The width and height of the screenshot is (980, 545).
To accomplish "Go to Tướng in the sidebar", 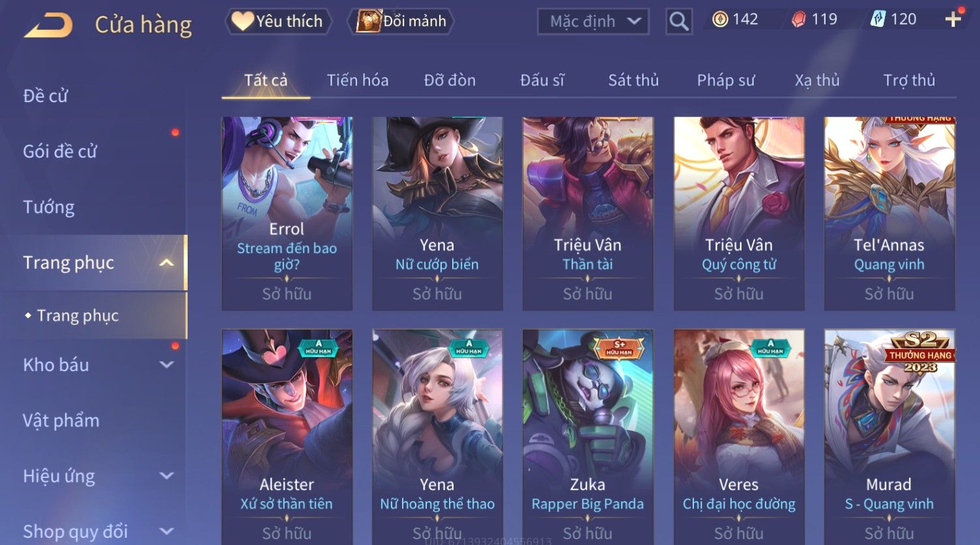I will (49, 207).
